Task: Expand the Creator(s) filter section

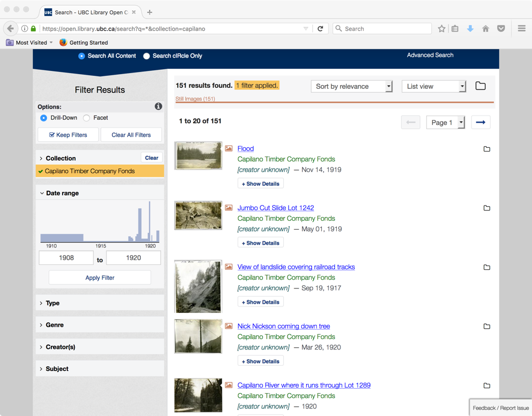Action: coord(100,347)
